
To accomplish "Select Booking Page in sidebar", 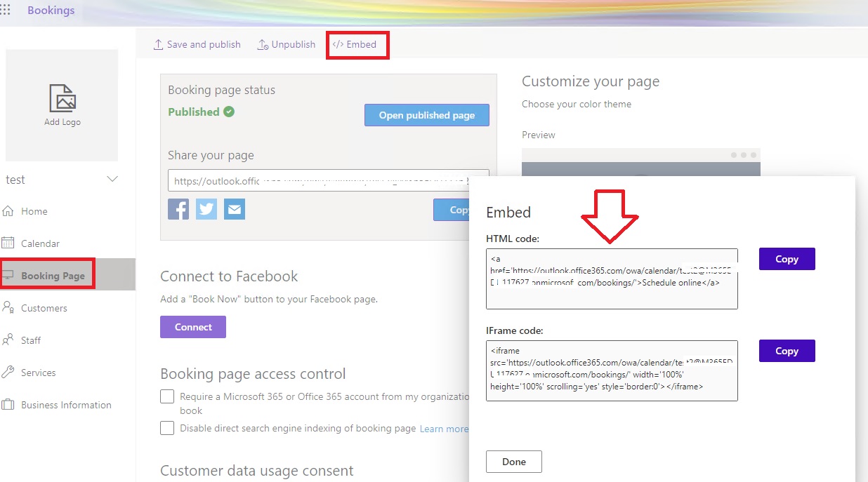I will [67, 276].
